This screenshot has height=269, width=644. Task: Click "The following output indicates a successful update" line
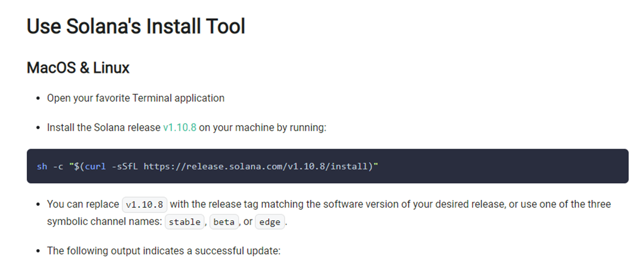pos(163,251)
